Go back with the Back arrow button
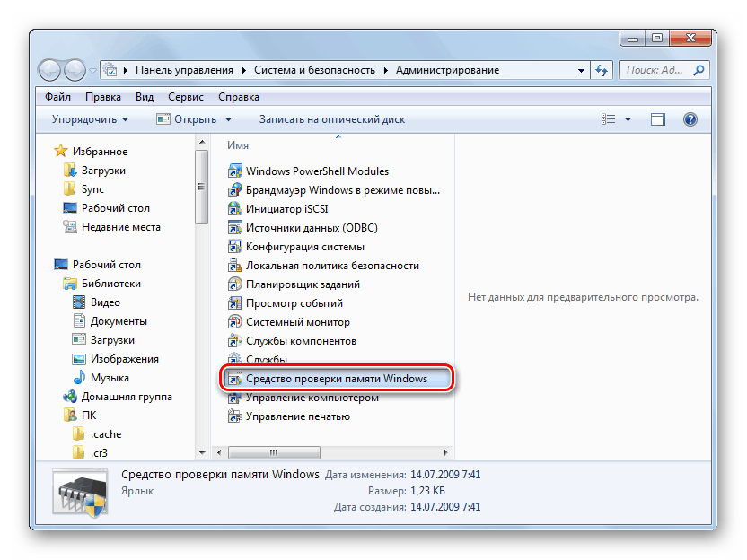747x560 pixels. tap(49, 71)
